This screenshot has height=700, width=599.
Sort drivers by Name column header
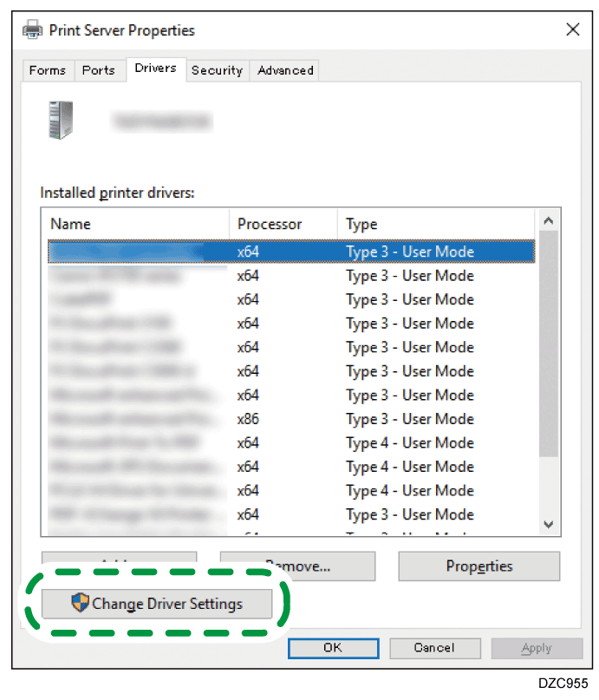pyautogui.click(x=137, y=224)
